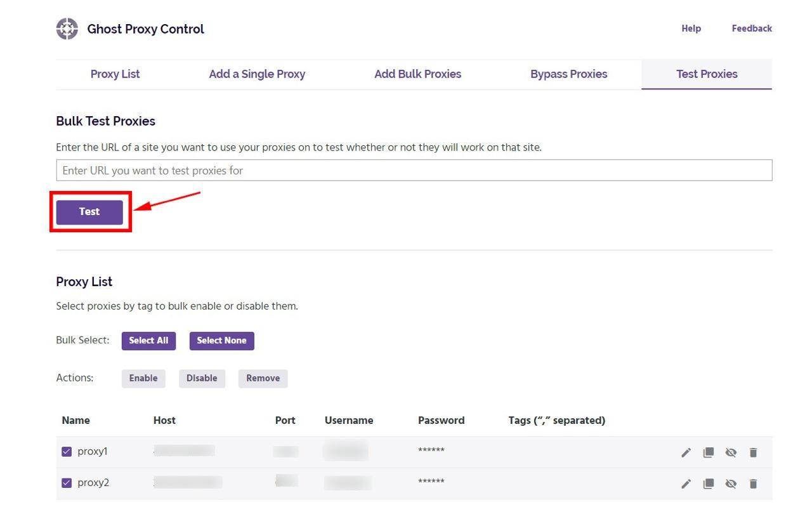Click Select All button
Image resolution: width=812 pixels, height=526 pixels.
148,341
